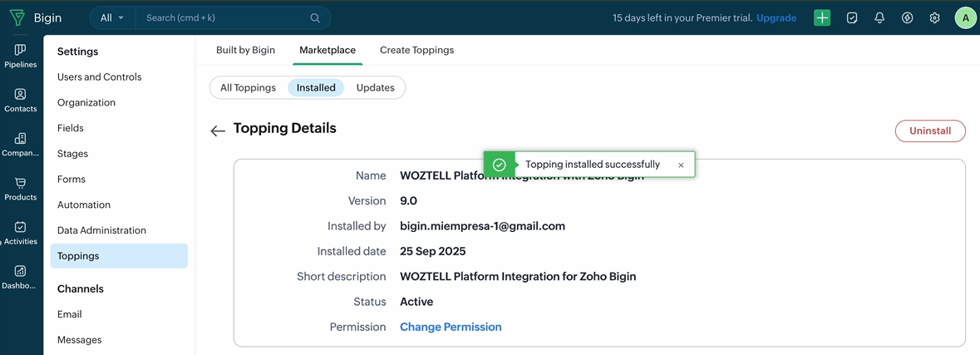Click the Change Permission link
The image size is (980, 355).
(x=451, y=327)
